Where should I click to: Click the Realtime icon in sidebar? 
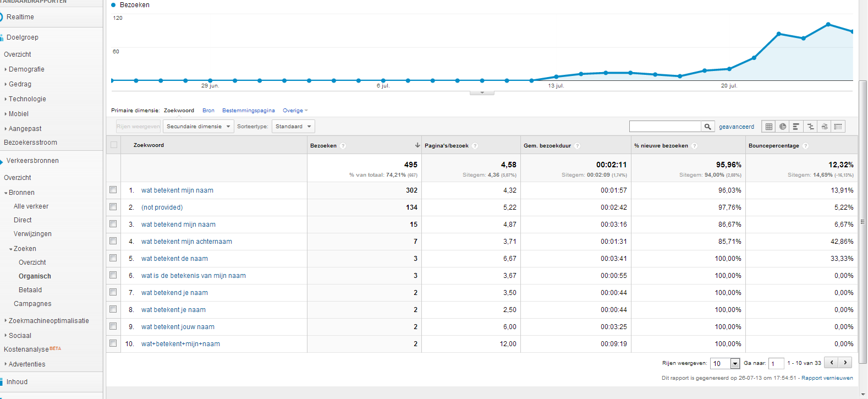point(1,17)
